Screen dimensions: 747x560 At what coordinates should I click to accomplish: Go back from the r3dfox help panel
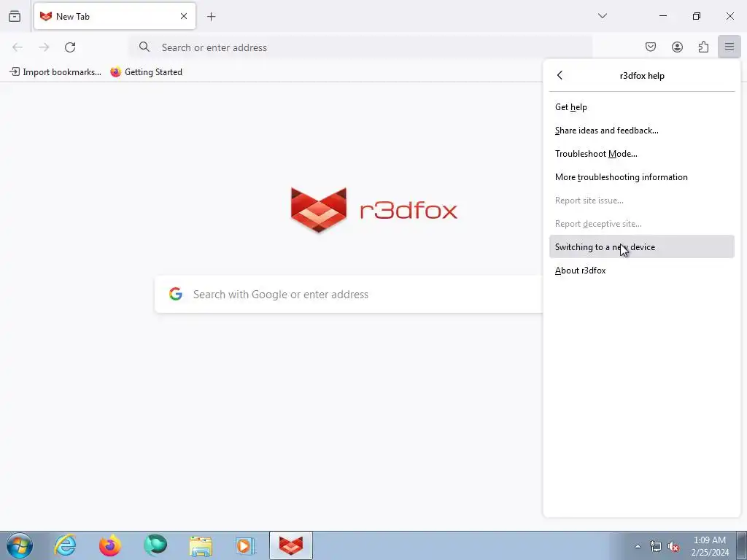[x=560, y=75]
